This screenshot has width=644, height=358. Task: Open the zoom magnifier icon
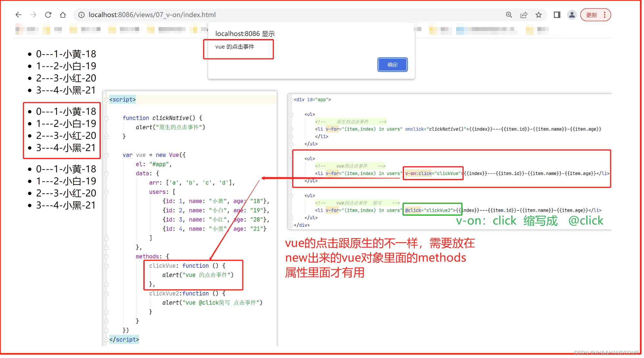click(x=509, y=15)
